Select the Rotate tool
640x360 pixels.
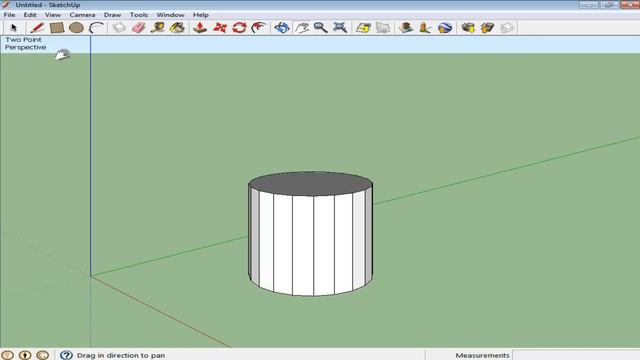239,28
